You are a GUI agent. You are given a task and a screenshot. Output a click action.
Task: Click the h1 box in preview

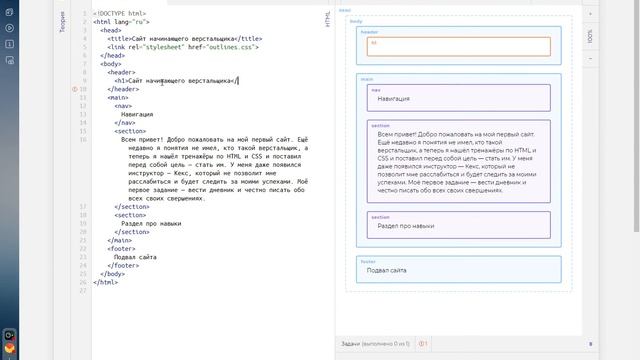(458, 47)
